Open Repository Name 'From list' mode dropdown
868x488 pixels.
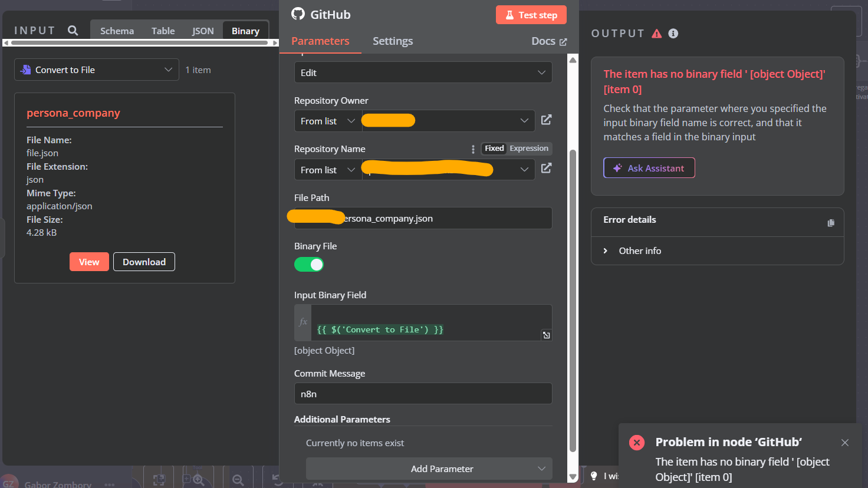point(328,170)
